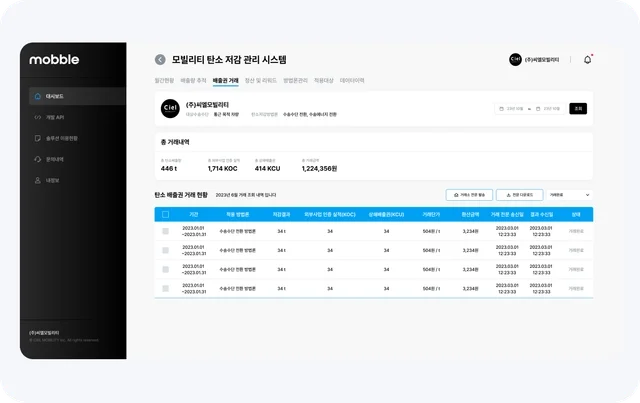640x403 pixels.
Task: Click (주)씨엘모빌리티 company name in the card
Action: (x=207, y=105)
